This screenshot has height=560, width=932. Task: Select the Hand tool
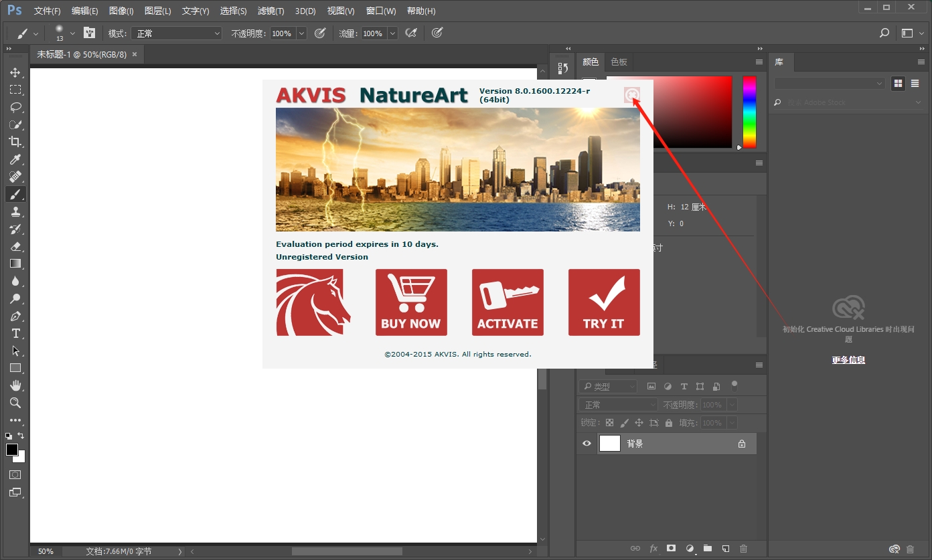click(x=15, y=385)
